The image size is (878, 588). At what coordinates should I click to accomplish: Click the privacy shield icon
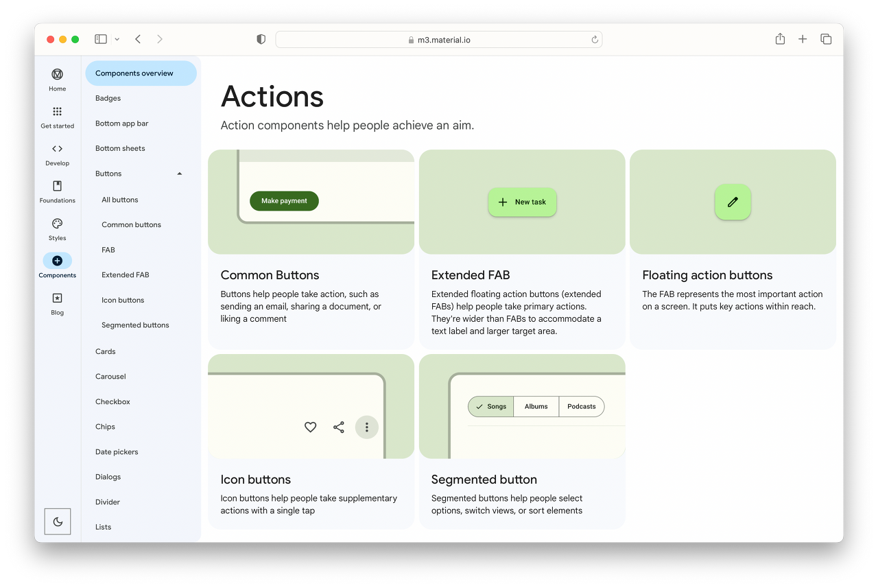[x=261, y=39]
